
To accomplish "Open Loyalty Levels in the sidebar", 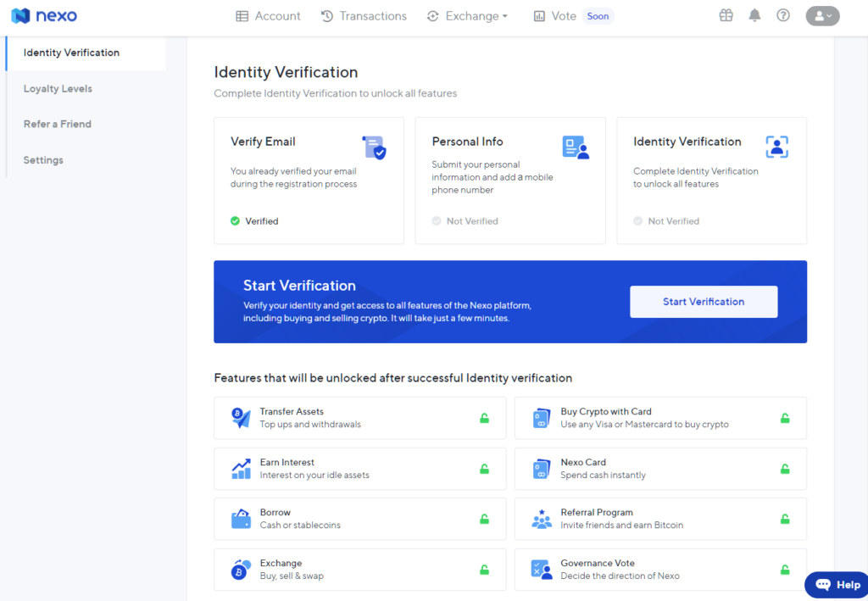I will tap(58, 88).
